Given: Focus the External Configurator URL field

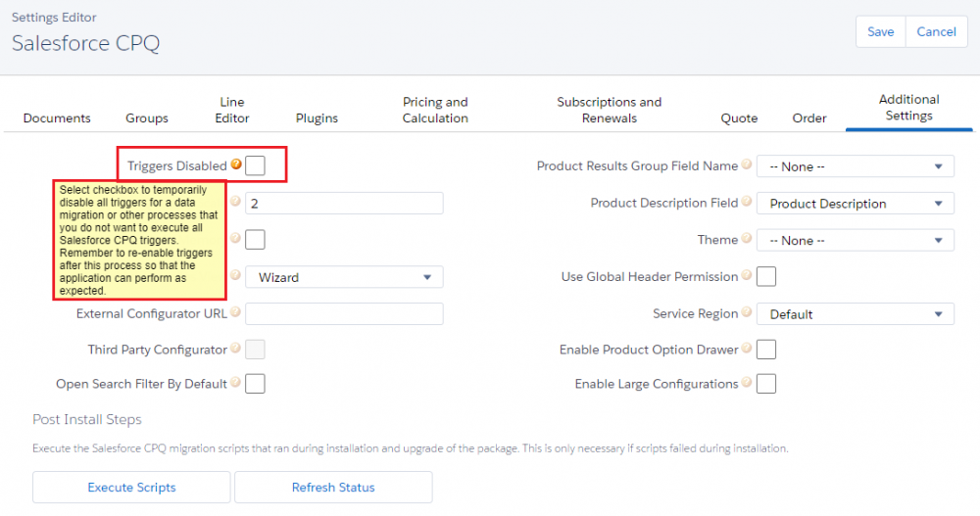Looking at the screenshot, I should point(344,313).
